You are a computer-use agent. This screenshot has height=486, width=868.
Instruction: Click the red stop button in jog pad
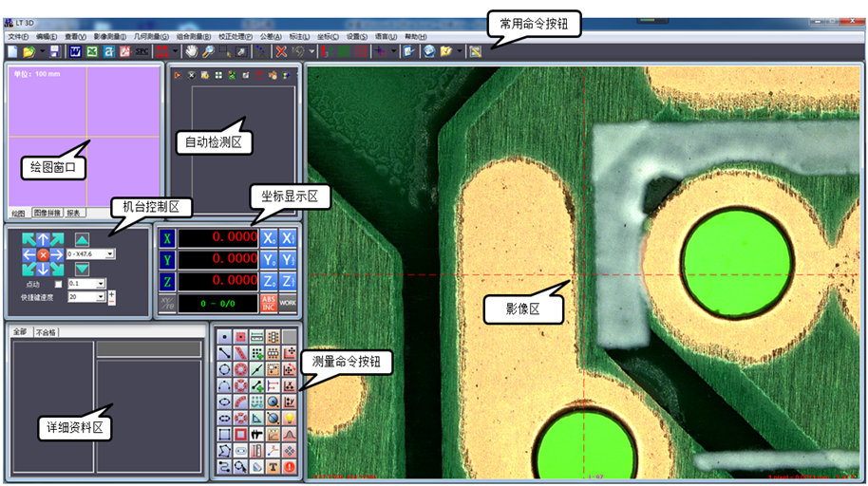(x=43, y=255)
